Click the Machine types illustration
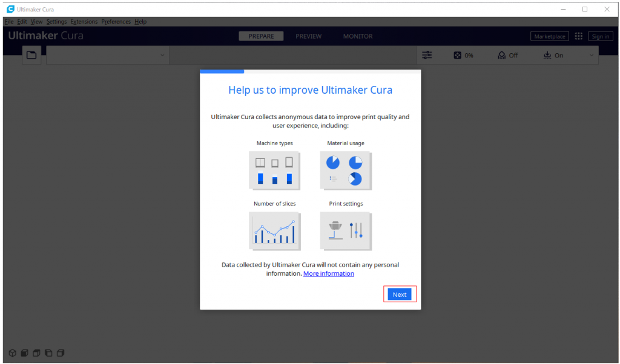The width and height of the screenshot is (620, 364). 274,171
